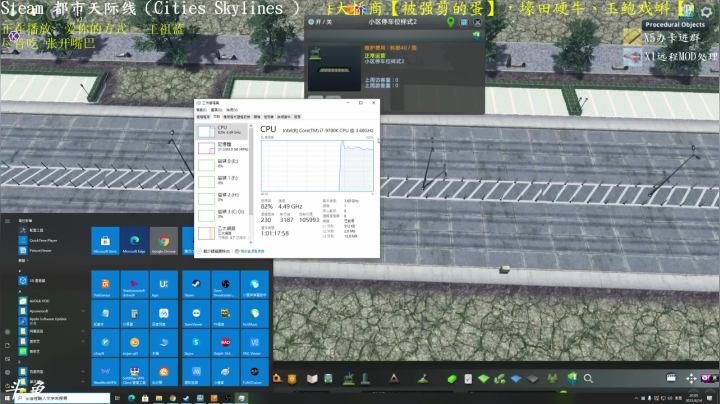Click parking lot thumbnail in info panel
Viewport: 720px width, 404px height.
point(334,68)
